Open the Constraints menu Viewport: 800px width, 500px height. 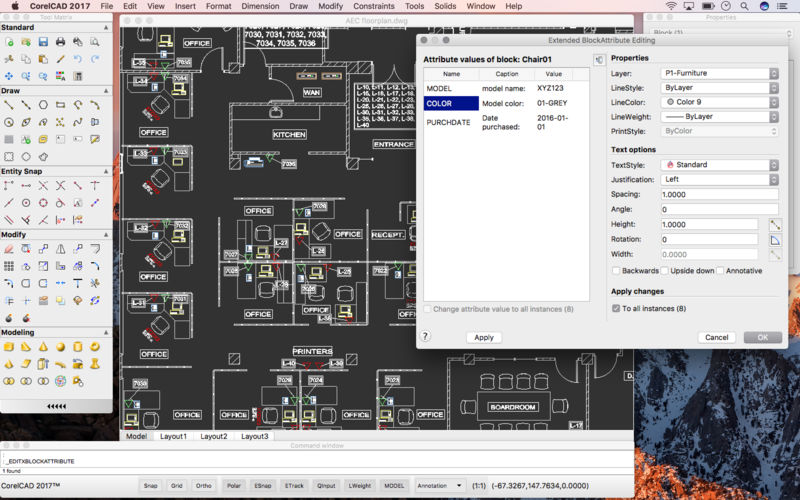(x=374, y=6)
